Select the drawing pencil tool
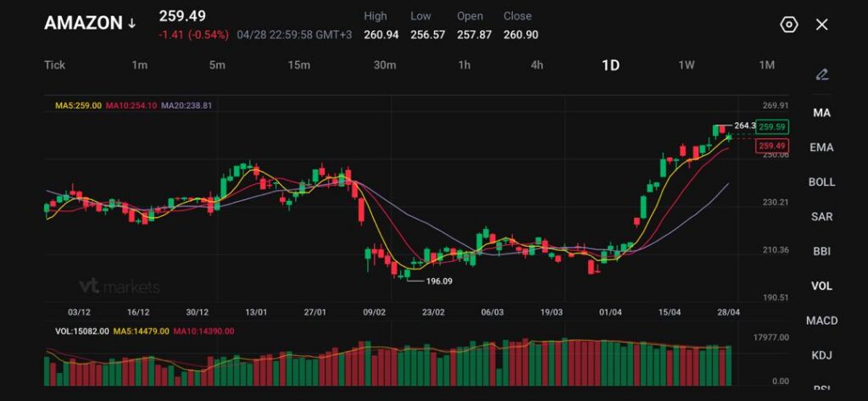The height and width of the screenshot is (401, 868). click(x=821, y=75)
